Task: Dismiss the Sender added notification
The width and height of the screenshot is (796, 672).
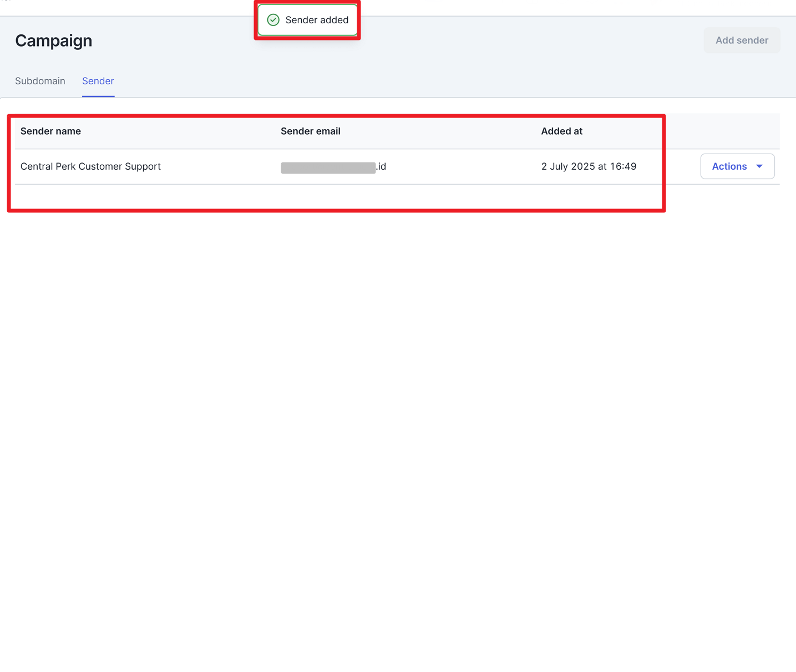Action: pos(307,20)
